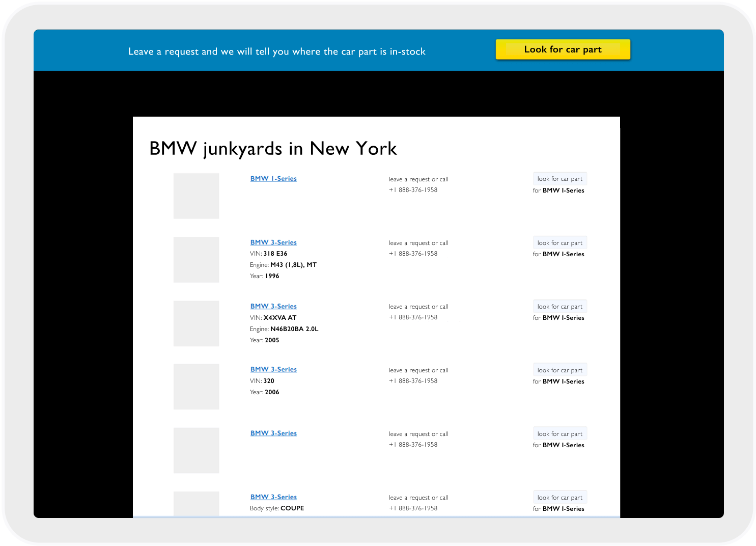Open the BMW 1-Series listing link
756x546 pixels.
(x=273, y=178)
